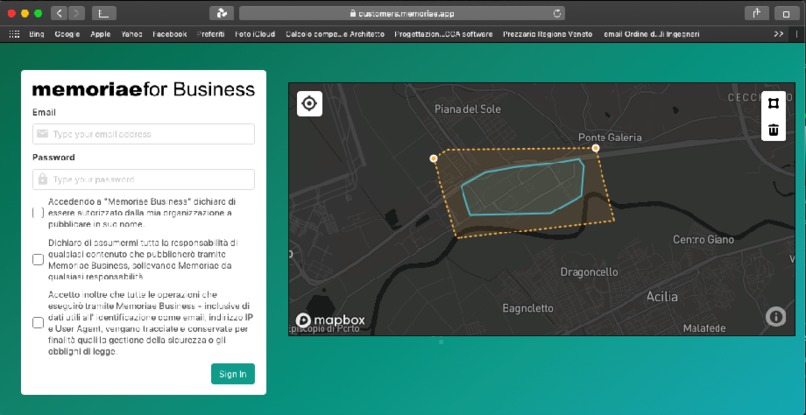The image size is (806, 415).
Task: Open the Preferiti bookmarks folder
Action: (x=211, y=34)
